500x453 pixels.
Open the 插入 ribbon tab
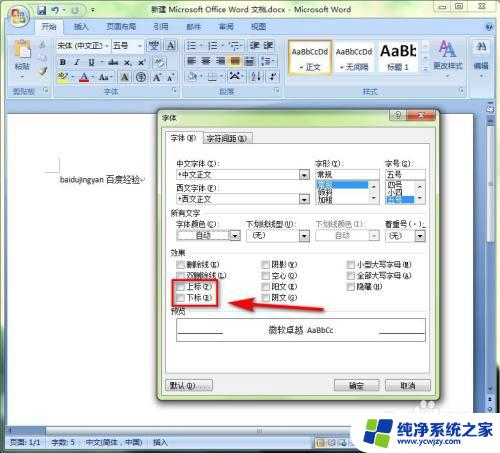81,27
